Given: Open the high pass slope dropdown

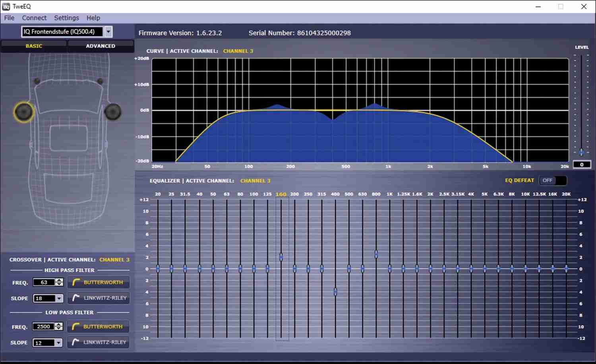Looking at the screenshot, I should [59, 298].
